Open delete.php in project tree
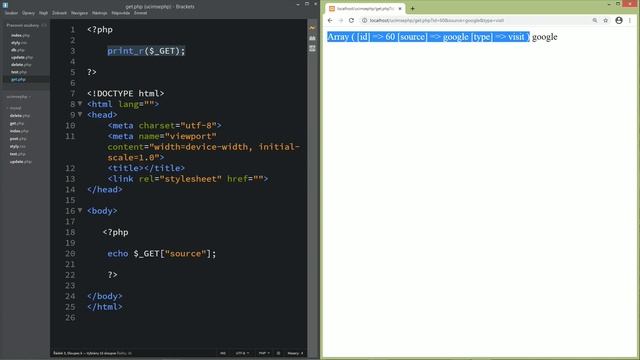This screenshot has width=640, height=360. 20,116
